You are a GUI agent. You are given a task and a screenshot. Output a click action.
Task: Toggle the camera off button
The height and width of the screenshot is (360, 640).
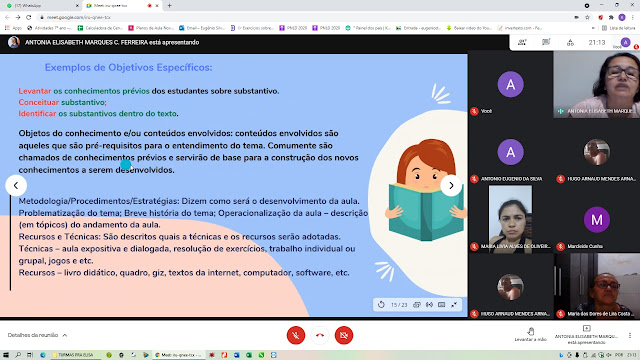[344, 336]
